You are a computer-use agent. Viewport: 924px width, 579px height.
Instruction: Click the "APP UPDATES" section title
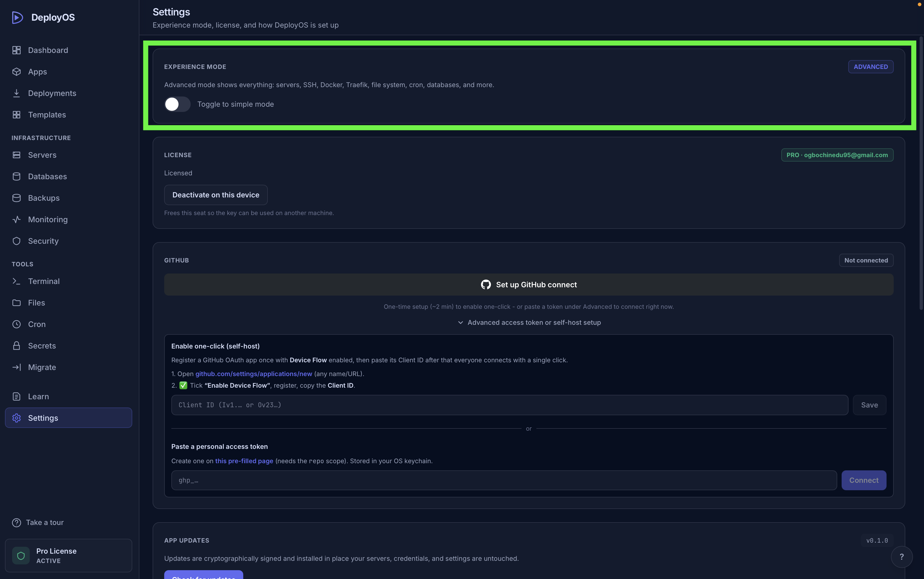187,540
